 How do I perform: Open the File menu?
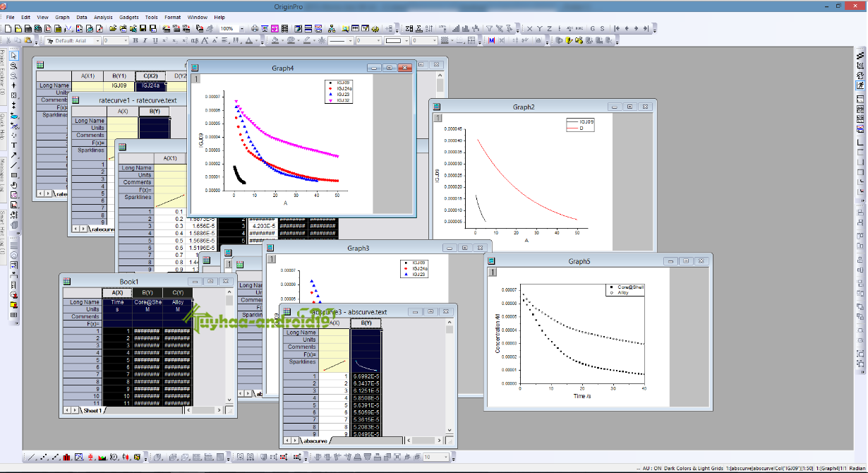pos(10,17)
